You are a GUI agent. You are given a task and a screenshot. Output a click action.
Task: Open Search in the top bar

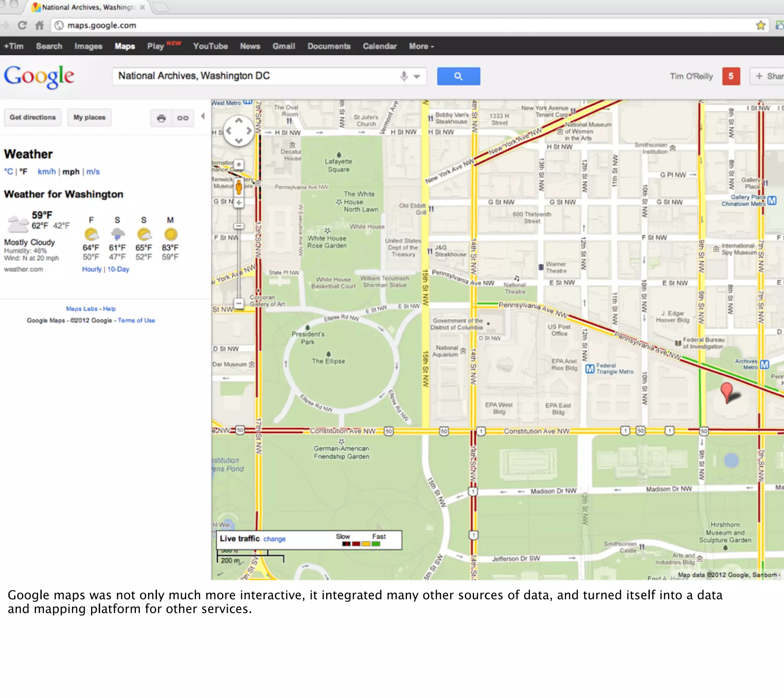(49, 46)
